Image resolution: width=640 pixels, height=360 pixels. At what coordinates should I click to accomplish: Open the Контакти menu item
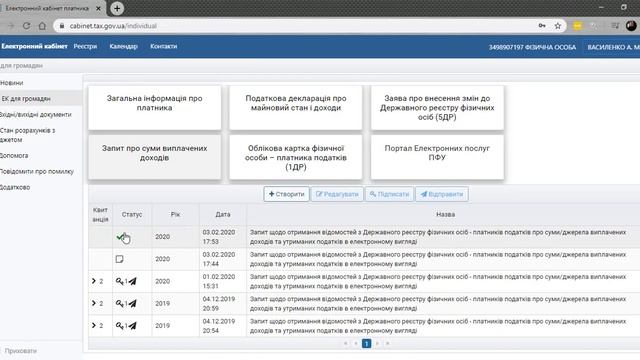[x=163, y=47]
